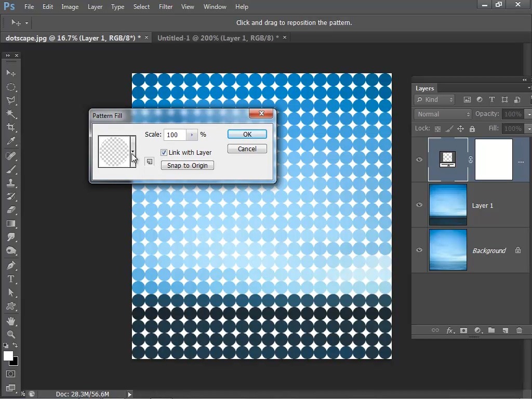532x399 pixels.
Task: Expand the Kind layer filter dropdown
Action: click(435, 100)
